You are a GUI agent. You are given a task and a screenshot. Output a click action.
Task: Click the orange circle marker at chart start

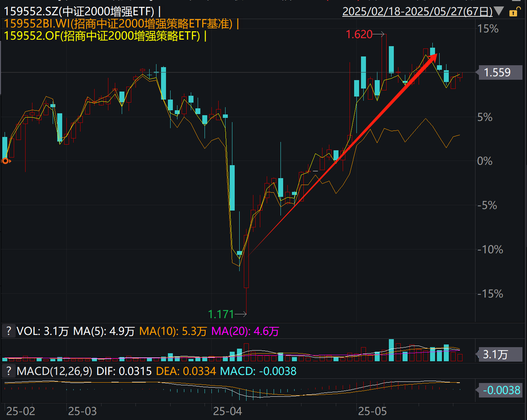[x=5, y=161]
